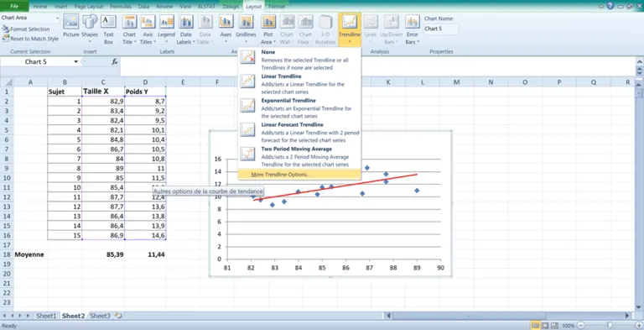
Task: Open the Shapes gallery icon
Action: point(90,28)
